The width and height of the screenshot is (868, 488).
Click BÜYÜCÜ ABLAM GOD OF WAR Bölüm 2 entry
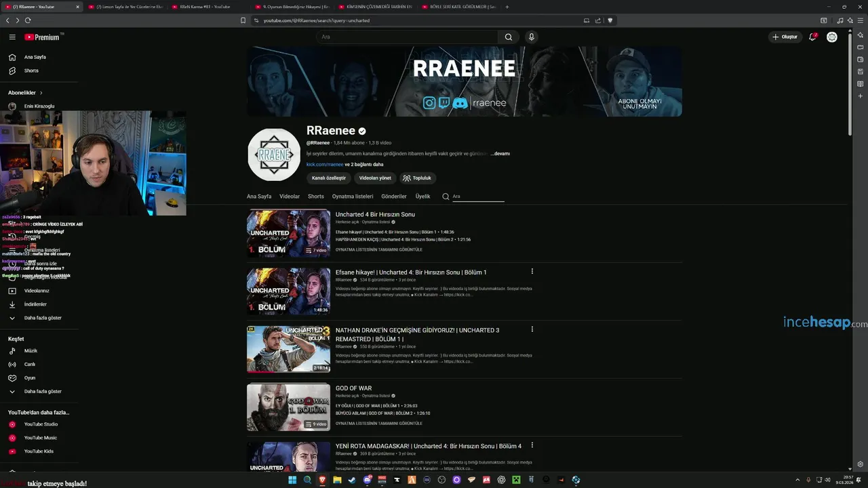pyautogui.click(x=382, y=413)
